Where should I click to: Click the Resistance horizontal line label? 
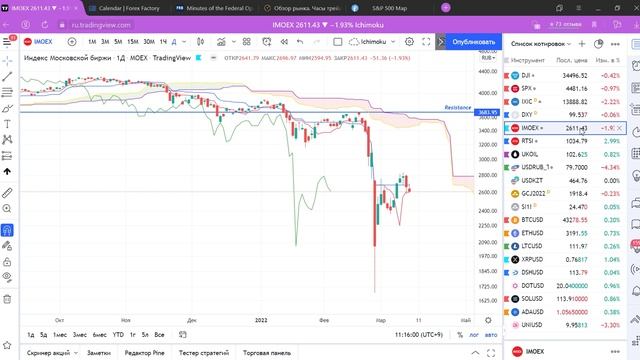coord(458,107)
